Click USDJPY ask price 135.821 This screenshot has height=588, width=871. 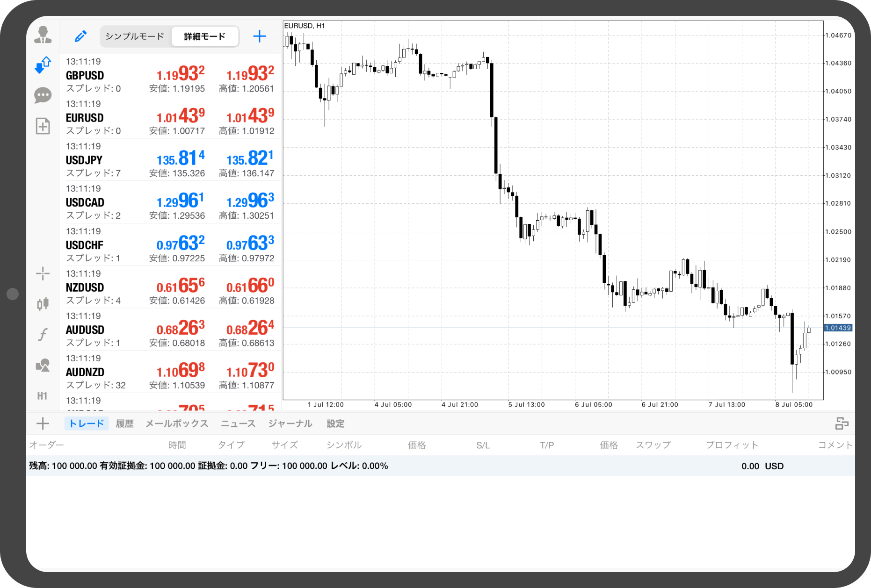[250, 158]
